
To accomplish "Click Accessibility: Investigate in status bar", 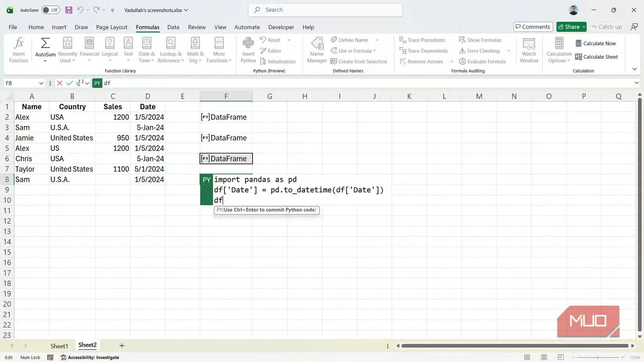I will click(90, 357).
